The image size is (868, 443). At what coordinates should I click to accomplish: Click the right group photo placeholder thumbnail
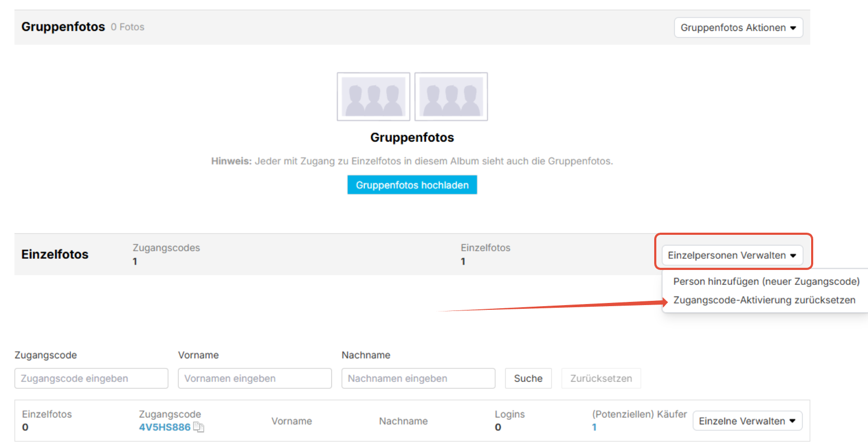[451, 96]
